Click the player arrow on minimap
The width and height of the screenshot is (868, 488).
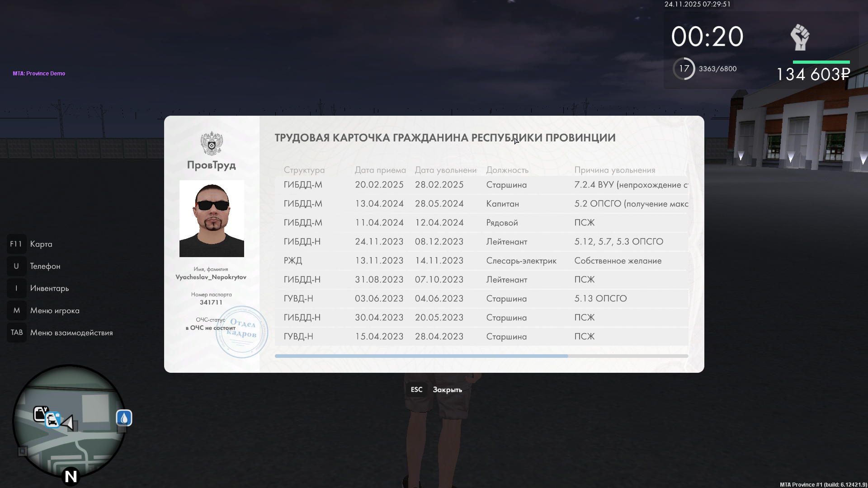[68, 423]
